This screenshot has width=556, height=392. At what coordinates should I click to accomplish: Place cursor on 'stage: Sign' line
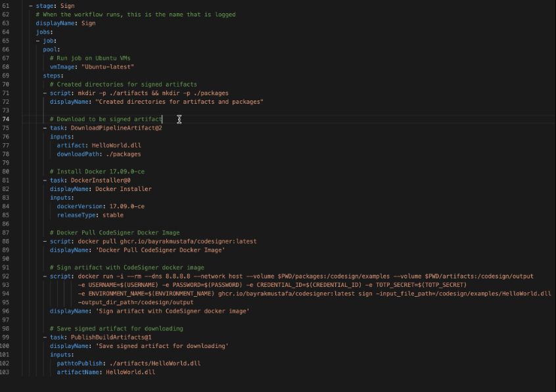point(55,6)
